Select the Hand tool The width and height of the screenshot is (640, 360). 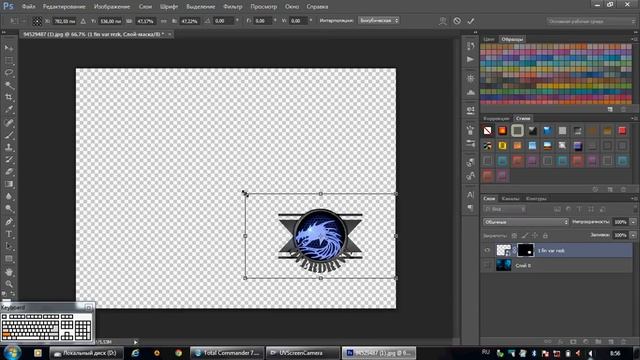[9, 272]
